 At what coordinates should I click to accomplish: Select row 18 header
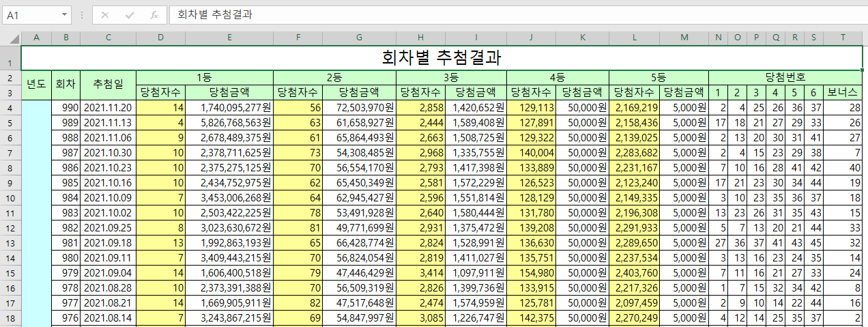(x=10, y=317)
